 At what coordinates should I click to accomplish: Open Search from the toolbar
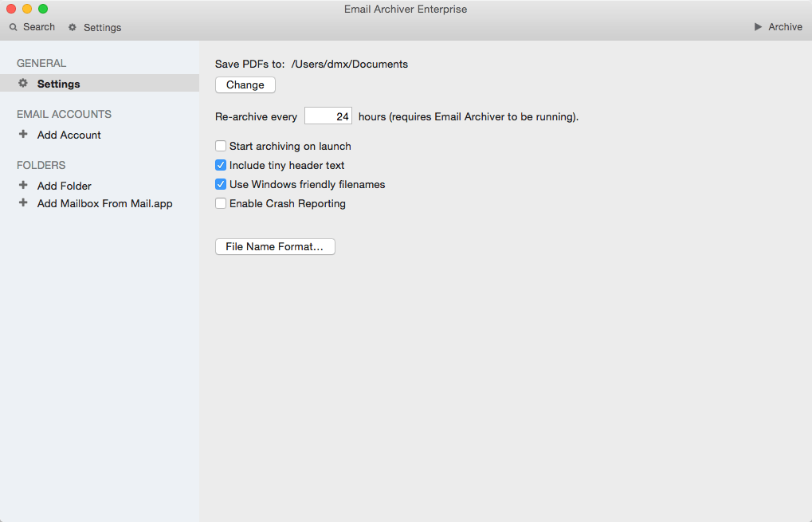39,27
